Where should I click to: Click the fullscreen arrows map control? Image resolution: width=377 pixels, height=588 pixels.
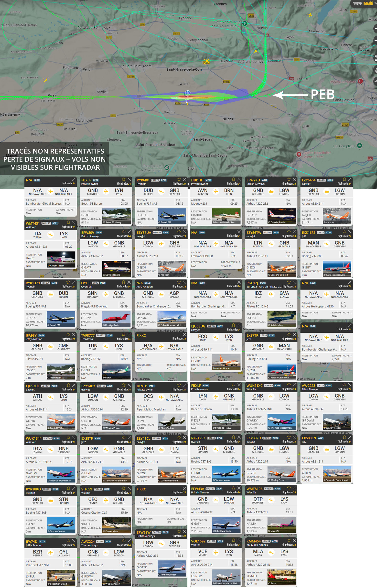[x=375, y=58]
